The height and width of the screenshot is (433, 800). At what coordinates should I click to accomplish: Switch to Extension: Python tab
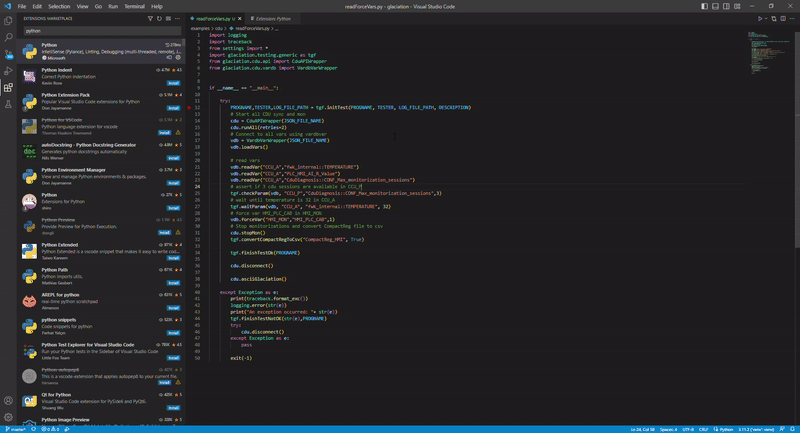tap(271, 19)
